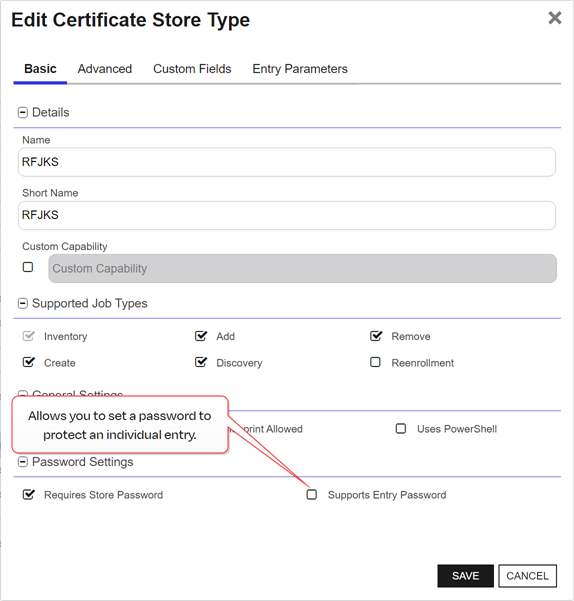The width and height of the screenshot is (574, 601).
Task: Save the certificate store type
Action: click(465, 576)
